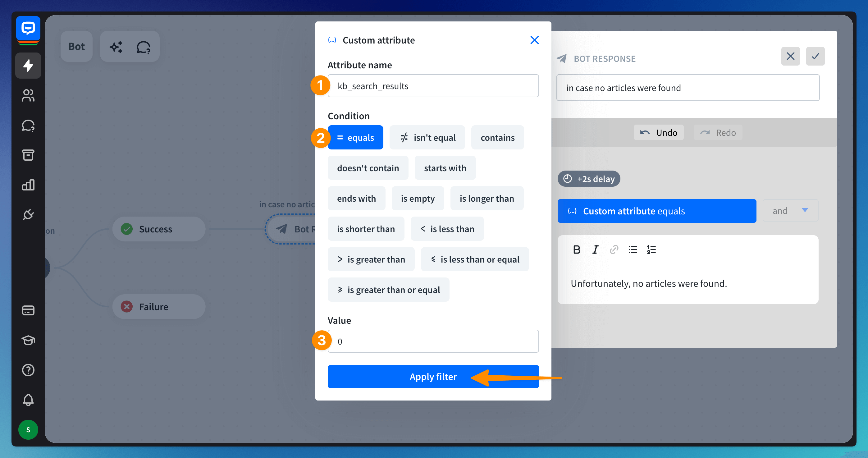
Task: Choose the "is greater than" condition
Action: coord(371,259)
